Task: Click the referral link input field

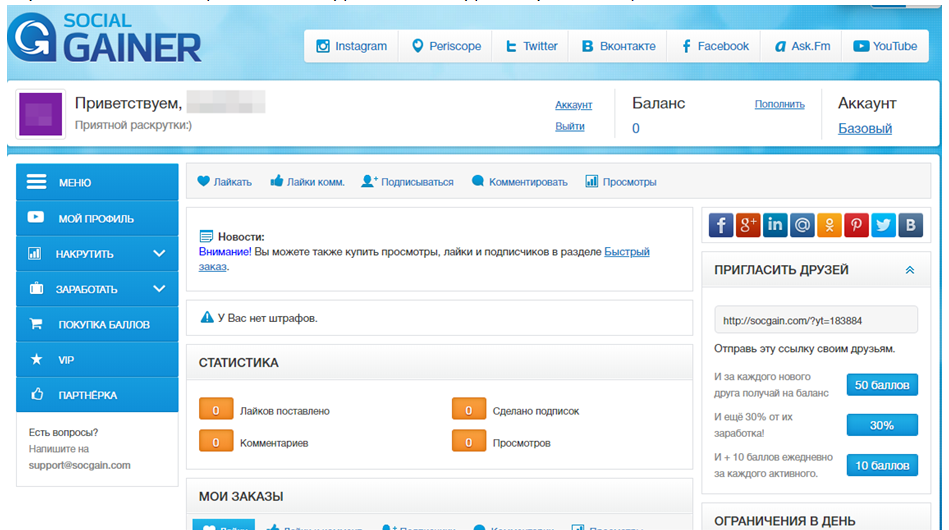Action: click(816, 320)
